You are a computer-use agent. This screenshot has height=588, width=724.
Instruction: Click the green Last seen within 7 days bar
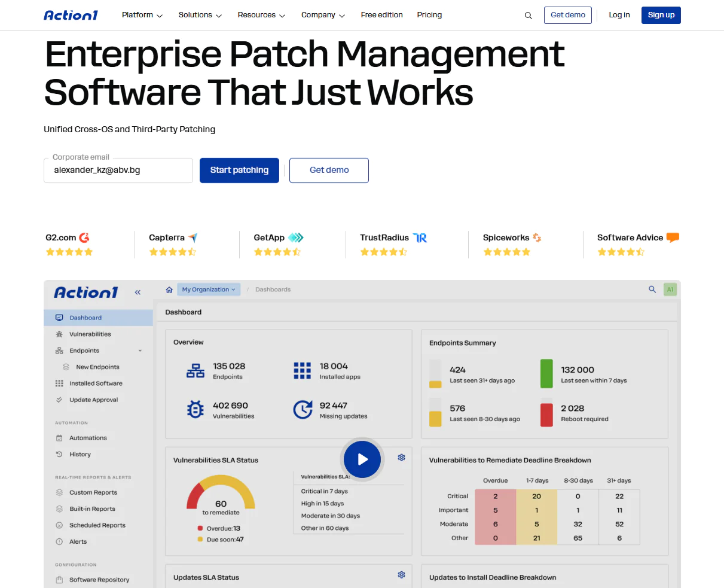pos(546,374)
